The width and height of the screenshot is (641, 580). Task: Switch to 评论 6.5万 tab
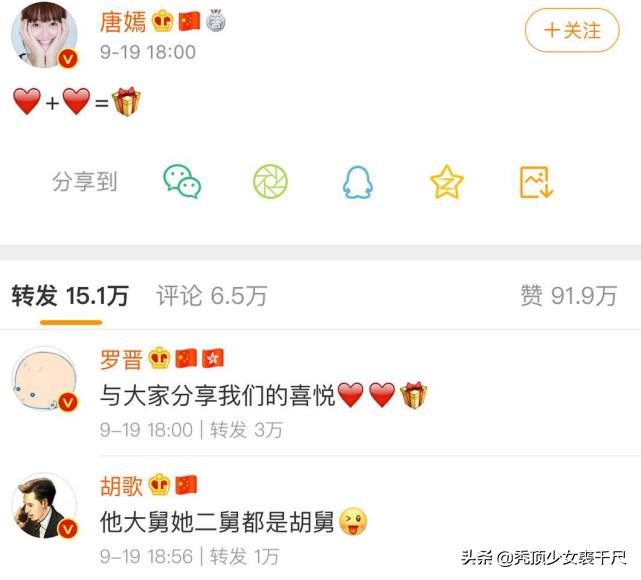point(212,296)
